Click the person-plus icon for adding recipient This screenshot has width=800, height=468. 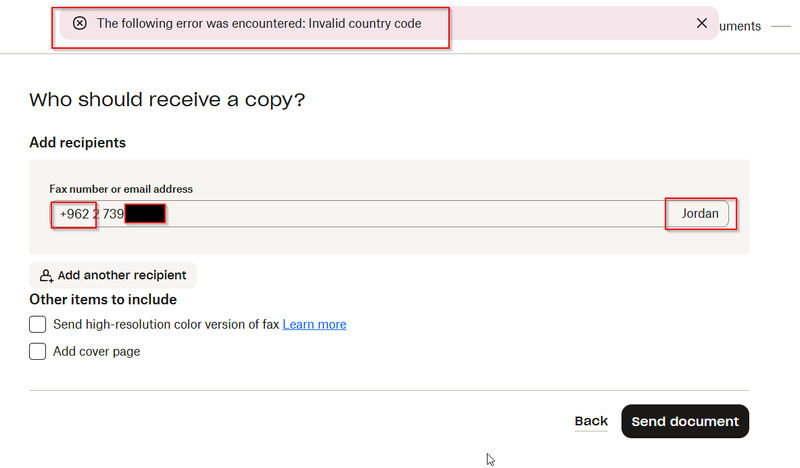pyautogui.click(x=46, y=275)
